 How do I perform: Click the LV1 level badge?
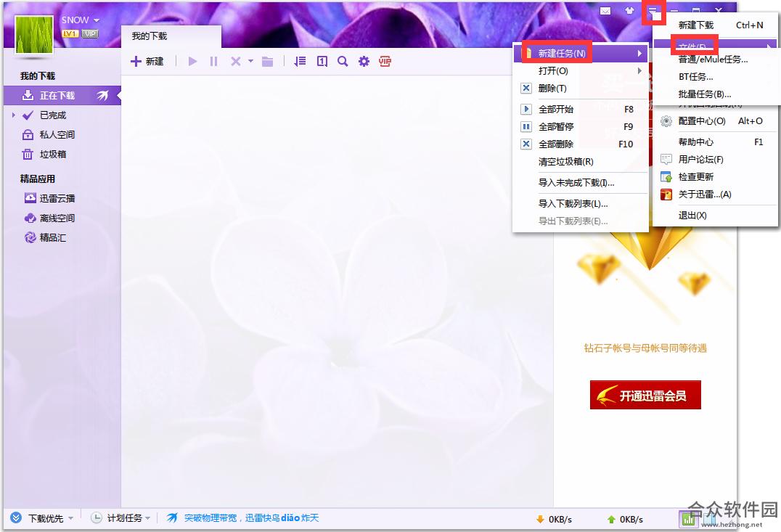point(70,34)
